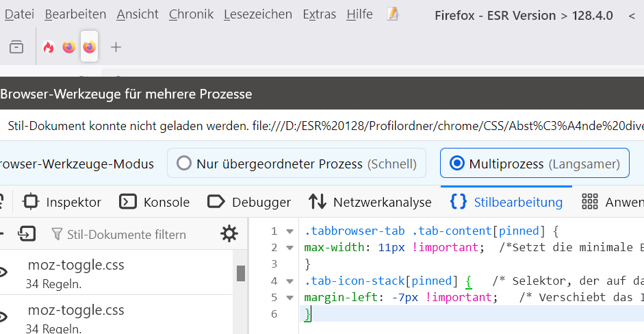Viewport: 644px width, 334px height.
Task: Click the 'Stil-Dokumente filtern' filter field
Action: pyautogui.click(x=126, y=234)
